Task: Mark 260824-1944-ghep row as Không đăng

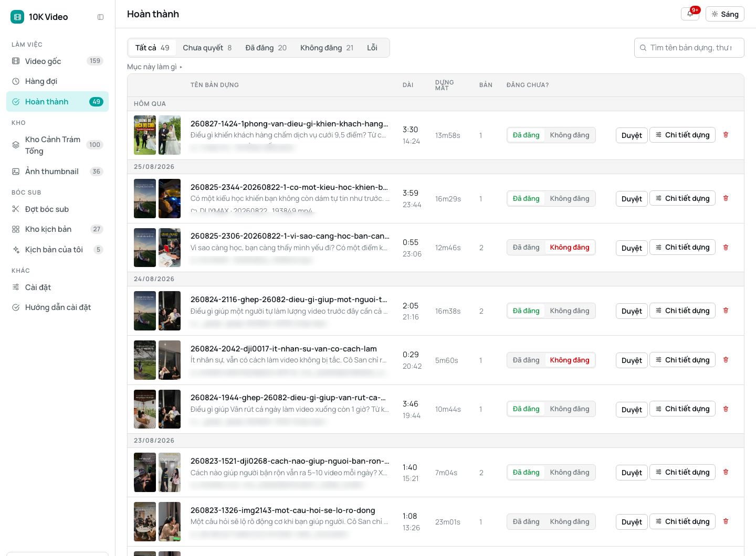Action: 570,409
